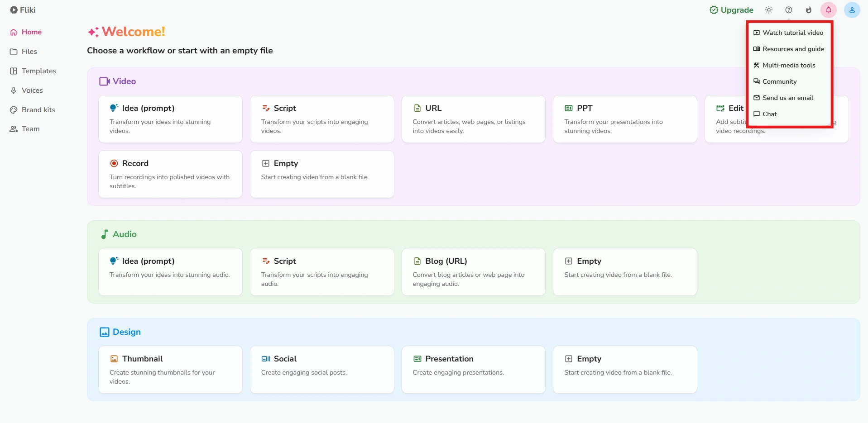The height and width of the screenshot is (423, 868).
Task: Choose the Audio Script workflow card
Action: [x=322, y=272]
